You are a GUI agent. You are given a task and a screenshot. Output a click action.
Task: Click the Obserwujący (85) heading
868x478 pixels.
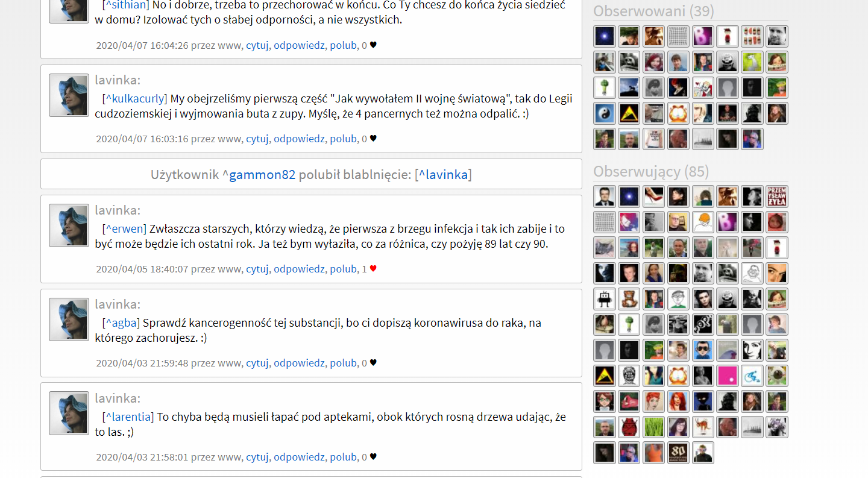tap(651, 171)
